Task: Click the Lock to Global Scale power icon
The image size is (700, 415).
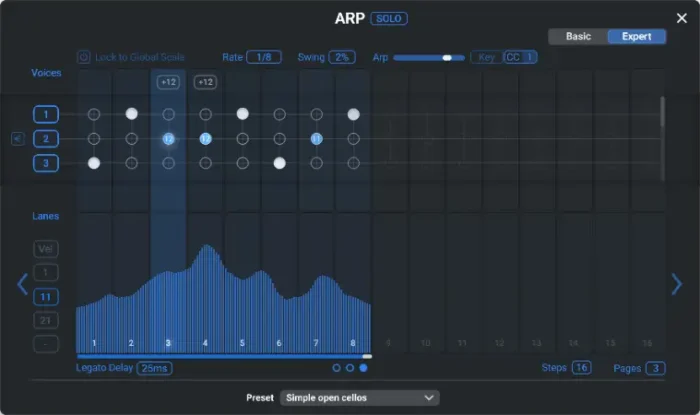Action: coord(83,57)
